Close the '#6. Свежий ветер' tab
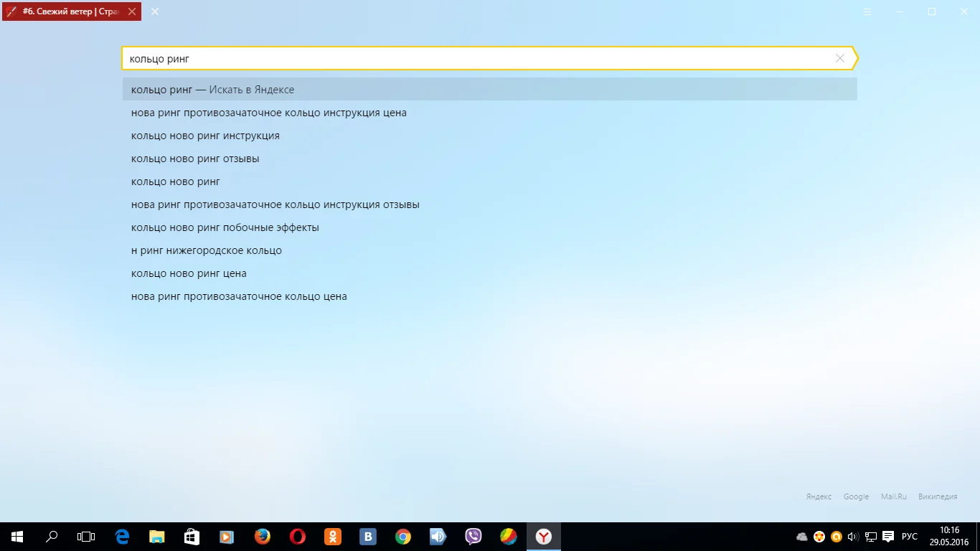The height and width of the screenshot is (551, 980). click(132, 11)
